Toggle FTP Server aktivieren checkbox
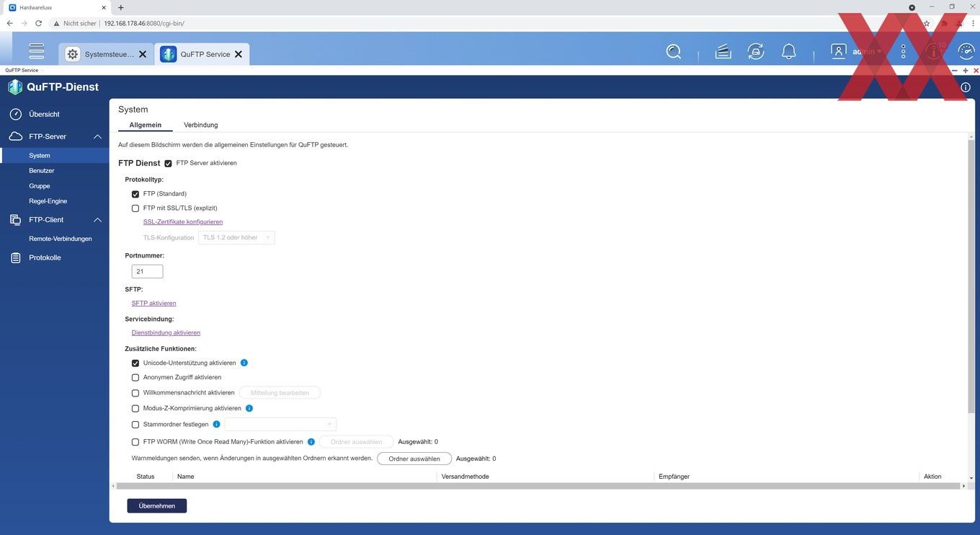The height and width of the screenshot is (535, 980). [x=168, y=163]
